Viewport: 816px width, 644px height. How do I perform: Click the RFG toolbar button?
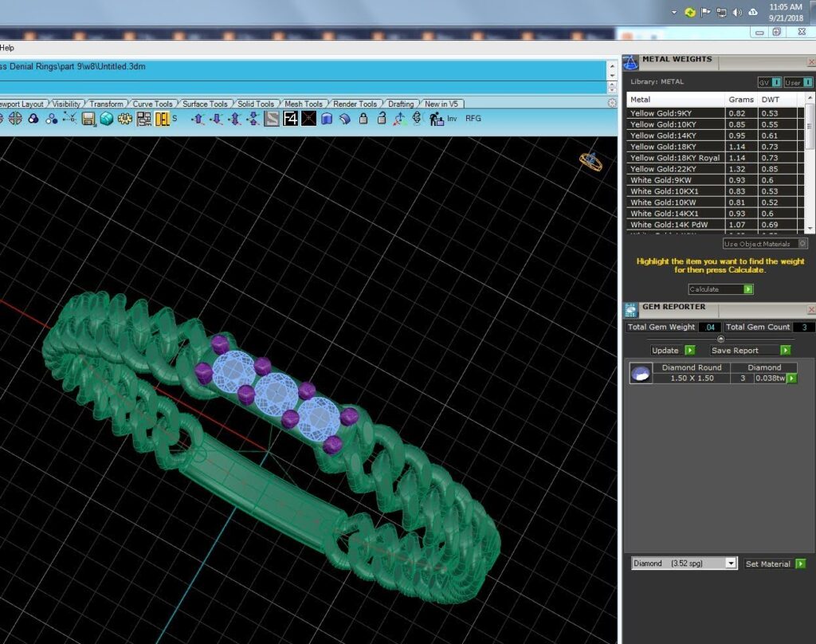point(473,119)
